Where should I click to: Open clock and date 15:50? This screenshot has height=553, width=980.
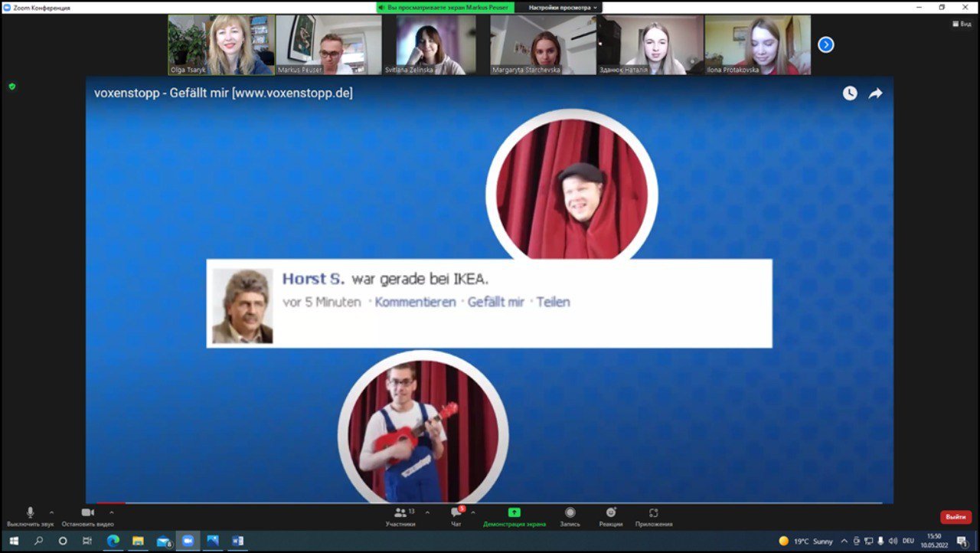(934, 541)
